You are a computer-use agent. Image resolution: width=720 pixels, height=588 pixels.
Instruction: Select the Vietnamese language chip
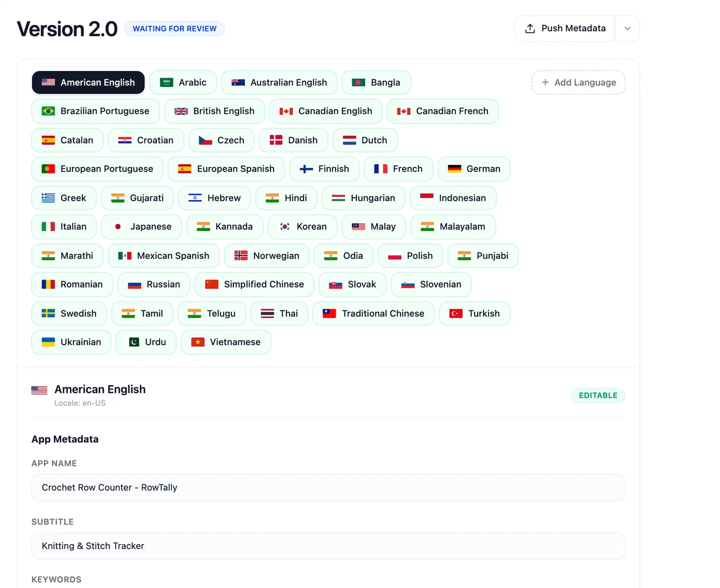click(226, 342)
